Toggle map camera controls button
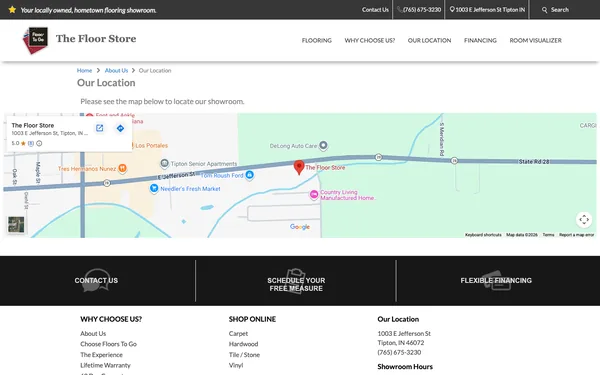Viewport: 600px width, 375px height. click(x=584, y=220)
